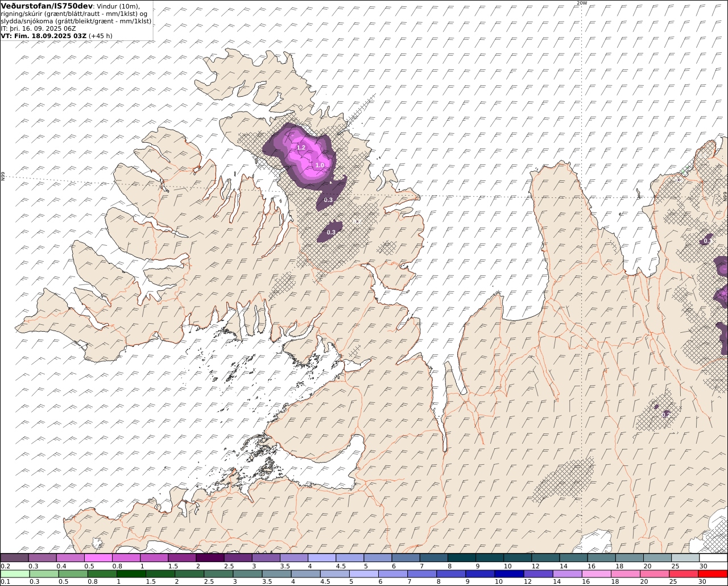Pick the bright pink swatch between upper-scale 0.5 and 0.8
Viewport: 728px width, 586px height.
(98, 558)
